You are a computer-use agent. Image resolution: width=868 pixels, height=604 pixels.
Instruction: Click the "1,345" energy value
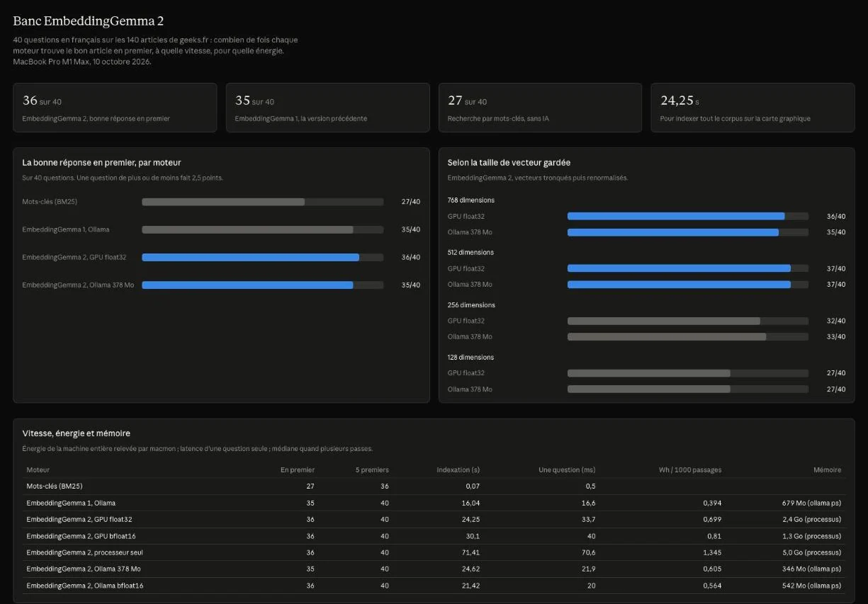click(712, 552)
